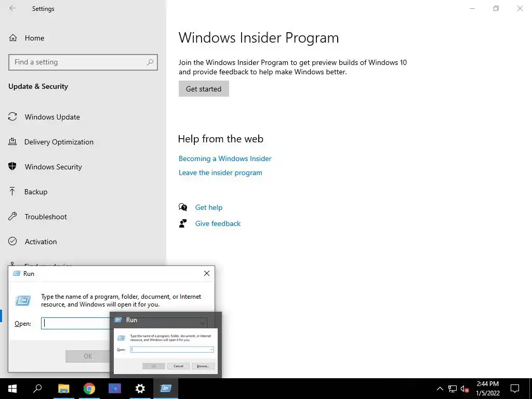
Task: Open the Home page in Settings
Action: [34, 38]
